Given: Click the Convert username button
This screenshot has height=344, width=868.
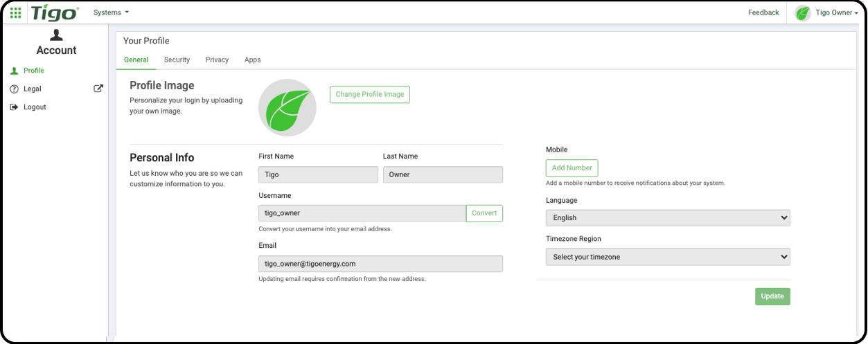Looking at the screenshot, I should (x=484, y=213).
